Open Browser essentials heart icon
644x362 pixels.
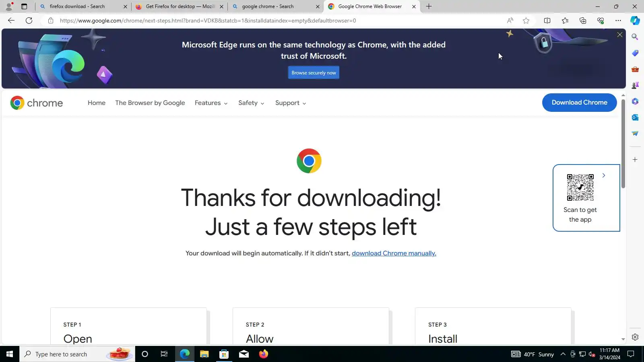tap(601, 21)
